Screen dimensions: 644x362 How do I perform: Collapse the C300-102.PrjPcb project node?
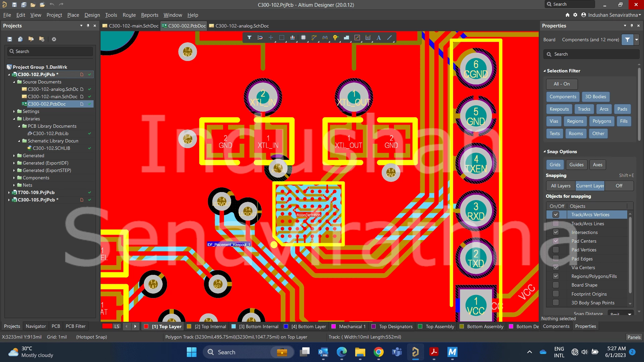click(x=9, y=74)
